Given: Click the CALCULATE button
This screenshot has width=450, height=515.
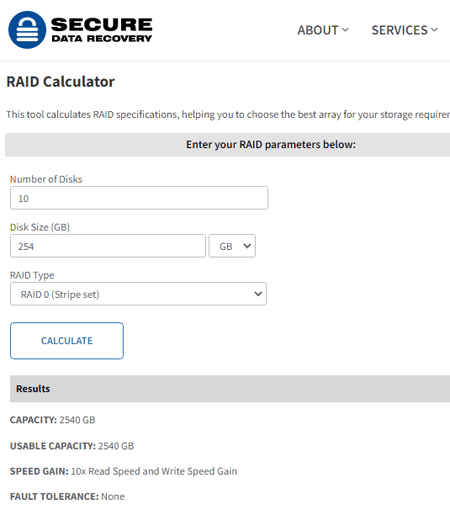Looking at the screenshot, I should [67, 341].
